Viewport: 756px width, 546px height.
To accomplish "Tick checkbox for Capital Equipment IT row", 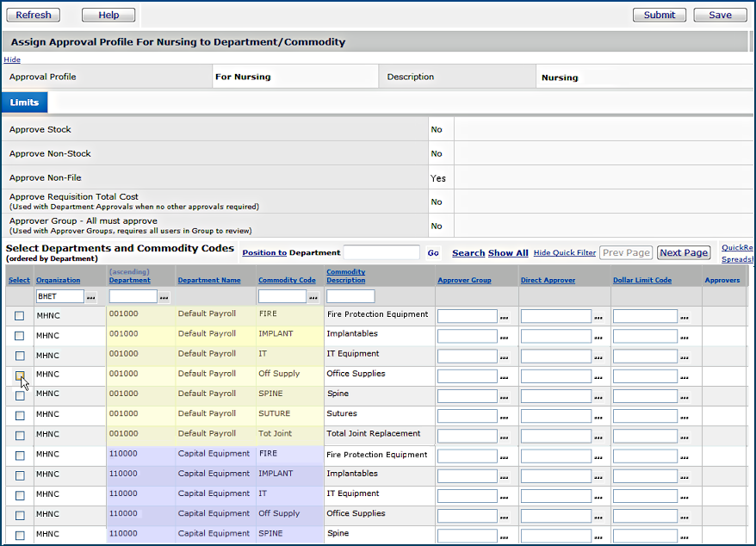I will 20,495.
